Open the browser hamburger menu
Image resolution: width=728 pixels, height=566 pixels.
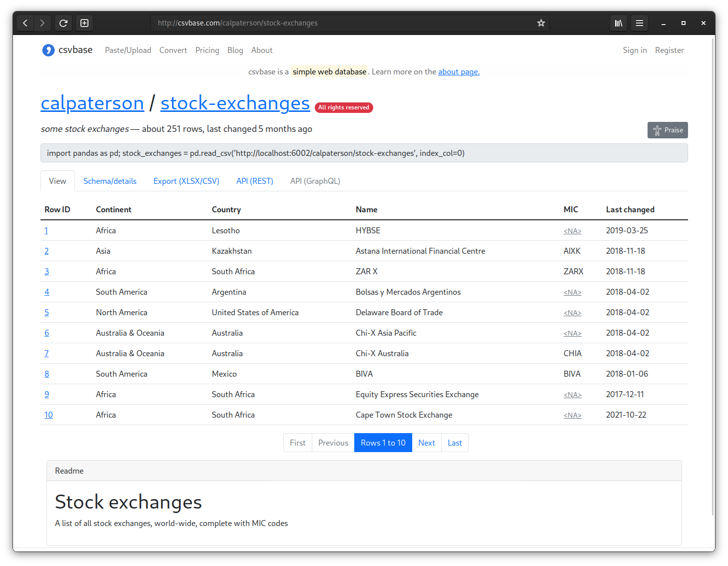639,23
